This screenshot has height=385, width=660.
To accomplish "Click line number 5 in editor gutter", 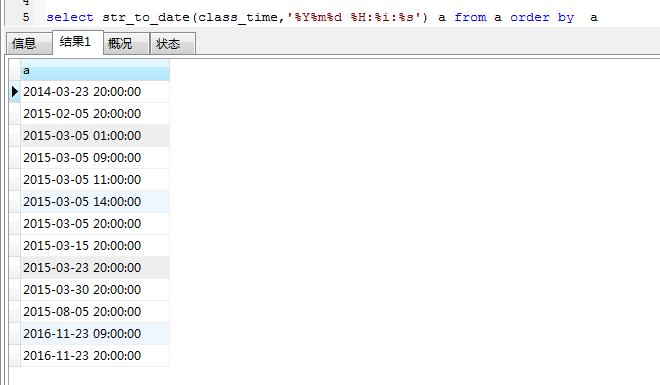I will point(27,17).
